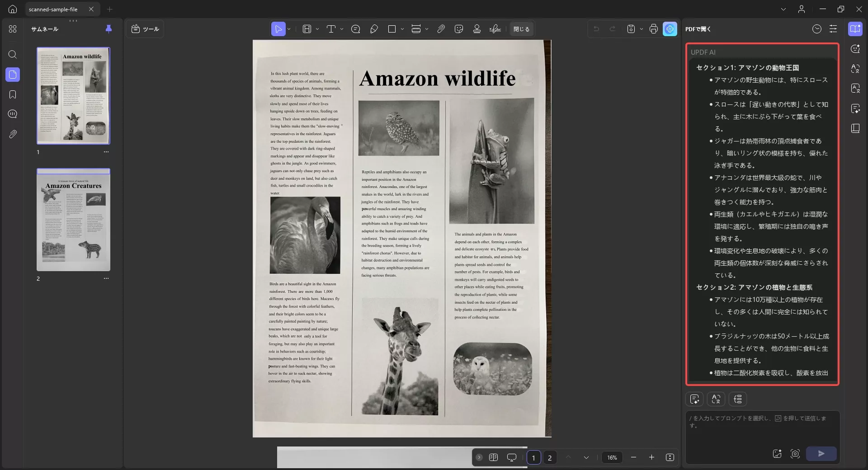Open AI panel settings sliders
The image size is (868, 470).
833,29
